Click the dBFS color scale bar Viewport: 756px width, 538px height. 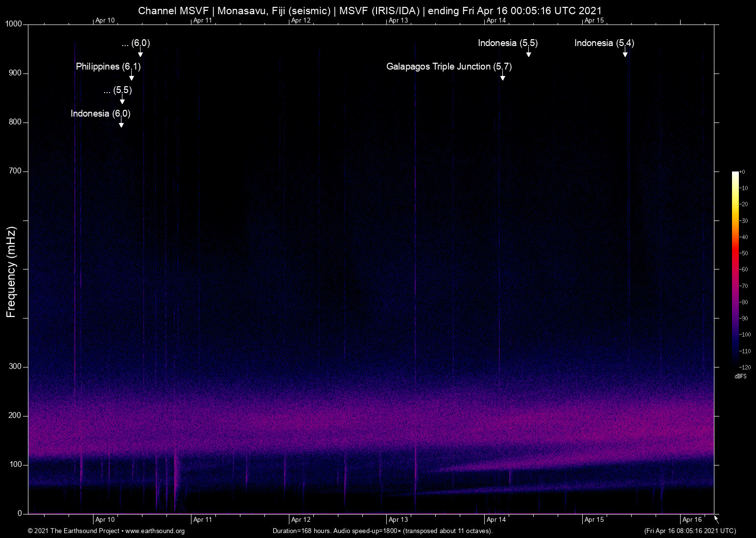735,269
